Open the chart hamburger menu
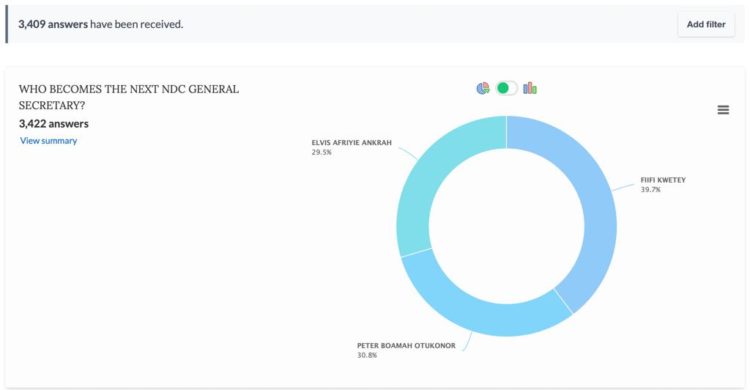Viewport: 750px width, 390px height. [x=723, y=110]
